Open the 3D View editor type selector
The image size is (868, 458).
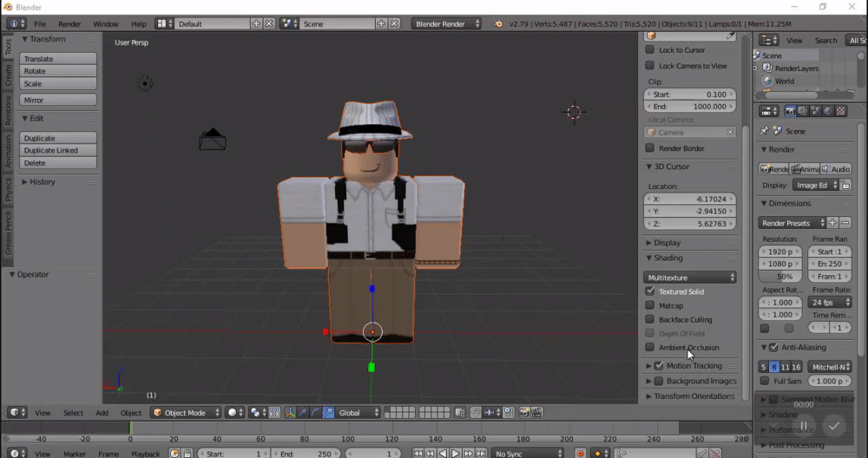point(17,413)
